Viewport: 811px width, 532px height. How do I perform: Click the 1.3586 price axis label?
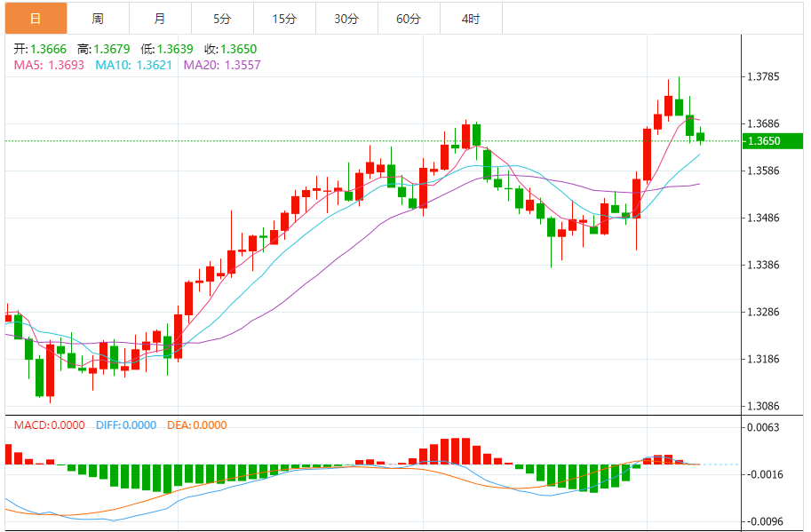pyautogui.click(x=763, y=171)
